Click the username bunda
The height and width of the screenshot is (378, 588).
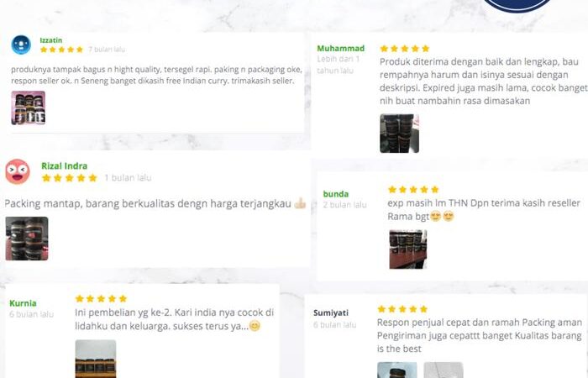tap(336, 194)
